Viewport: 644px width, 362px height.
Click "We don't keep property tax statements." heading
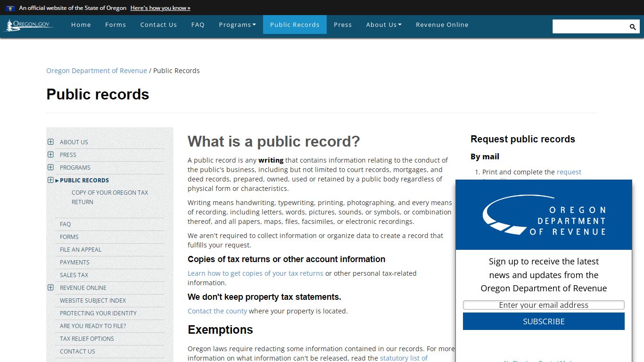pyautogui.click(x=264, y=297)
